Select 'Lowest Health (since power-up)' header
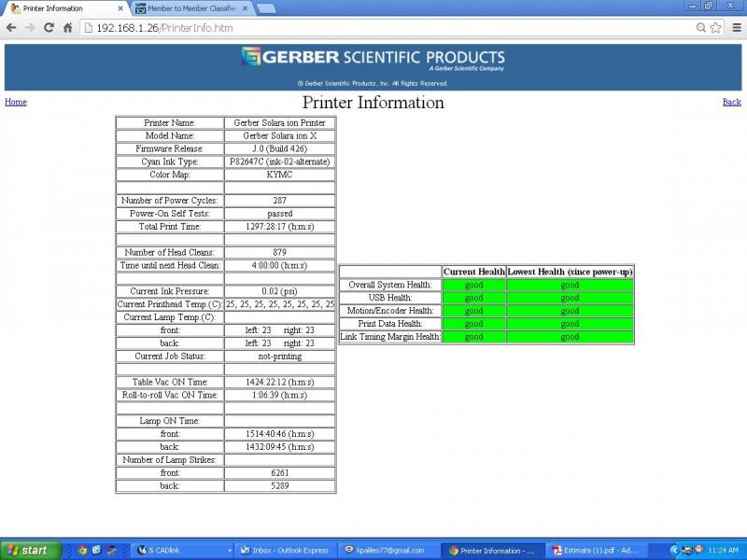This screenshot has height=560, width=747. point(570,272)
